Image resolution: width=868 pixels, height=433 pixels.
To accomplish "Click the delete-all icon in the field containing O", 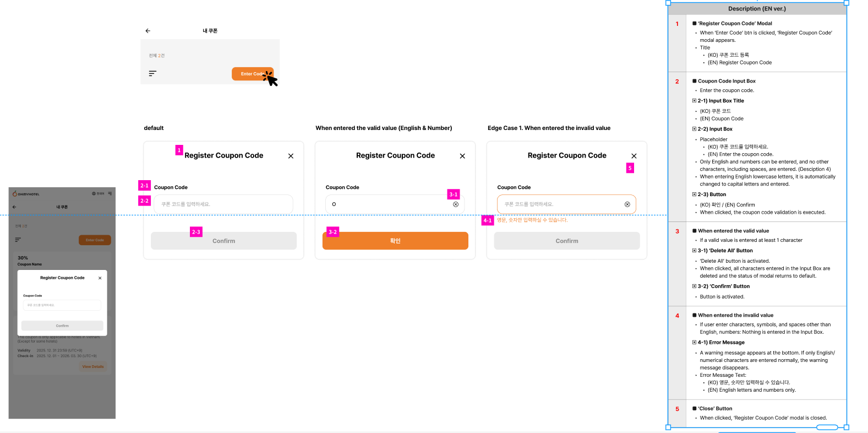I will pos(456,204).
